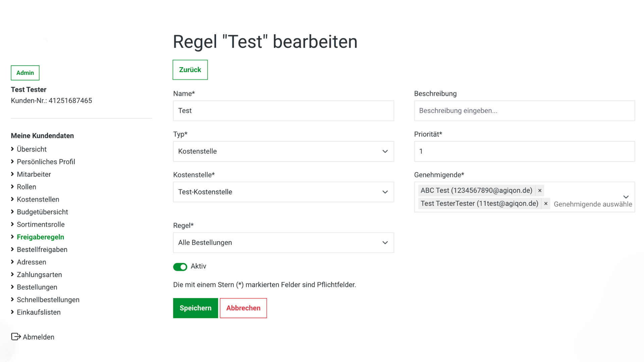This screenshot has height=362, width=644.
Task: Click the chevron icon before Übersicht
Action: click(12, 149)
